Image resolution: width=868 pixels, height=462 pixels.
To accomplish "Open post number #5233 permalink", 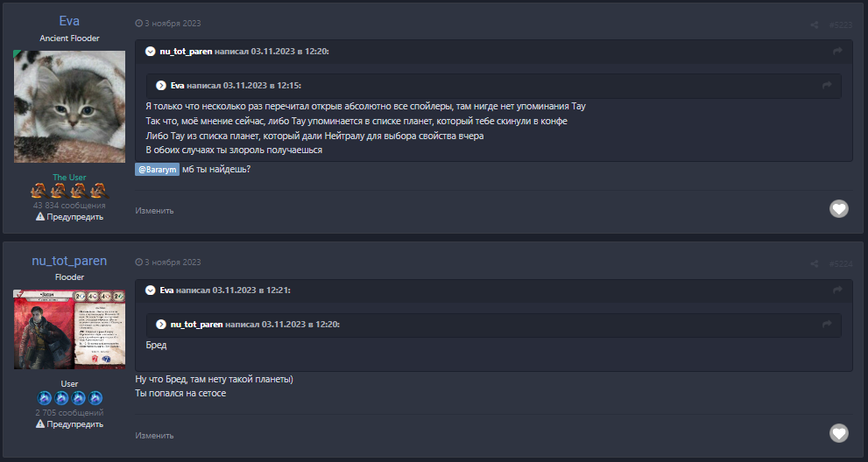I will tap(840, 24).
